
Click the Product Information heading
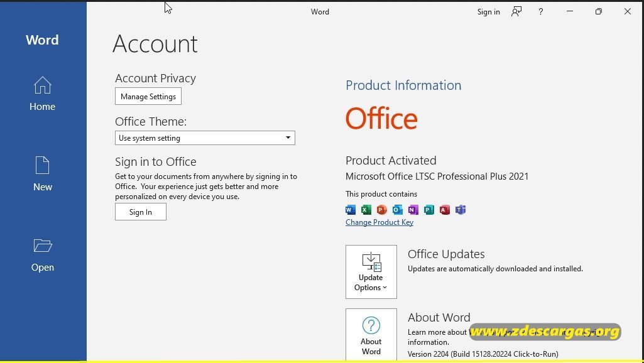click(x=403, y=85)
